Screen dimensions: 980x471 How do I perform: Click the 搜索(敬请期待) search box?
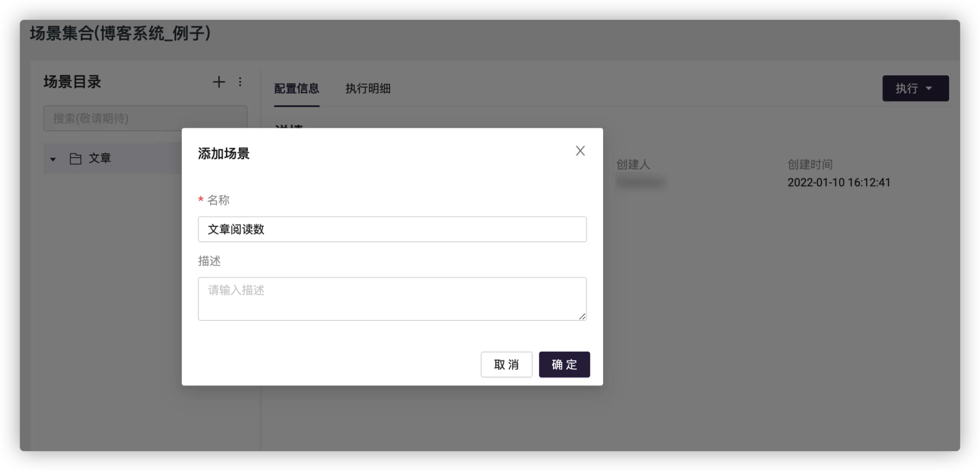[145, 118]
